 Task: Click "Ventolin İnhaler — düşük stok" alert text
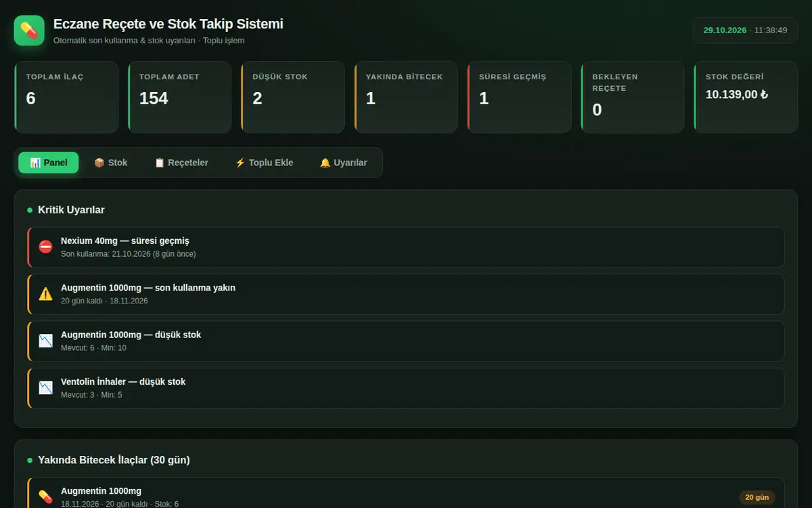[x=123, y=382]
